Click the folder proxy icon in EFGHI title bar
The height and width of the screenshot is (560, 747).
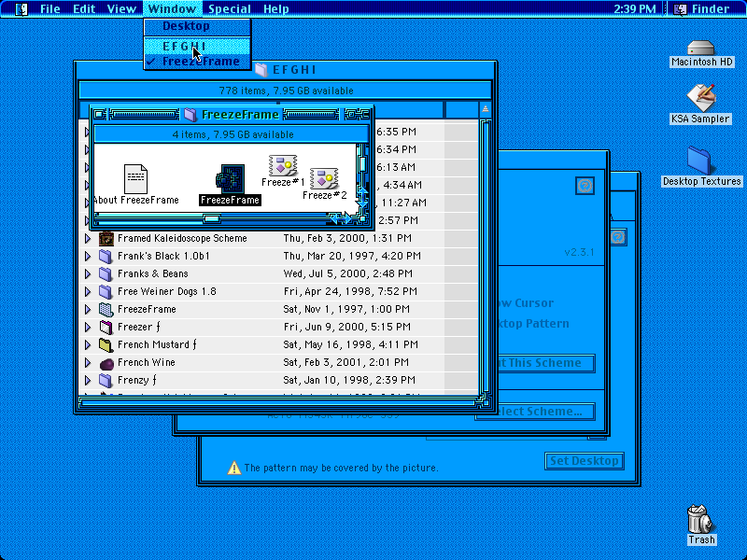(261, 70)
